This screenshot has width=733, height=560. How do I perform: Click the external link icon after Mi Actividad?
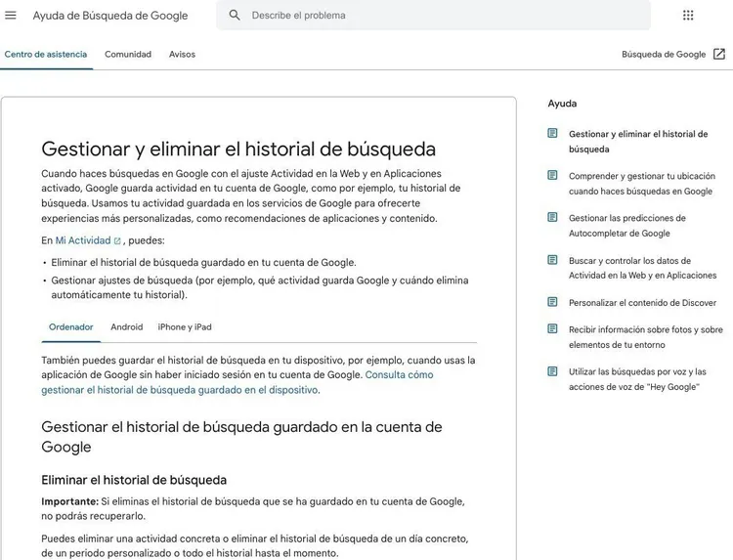point(117,241)
